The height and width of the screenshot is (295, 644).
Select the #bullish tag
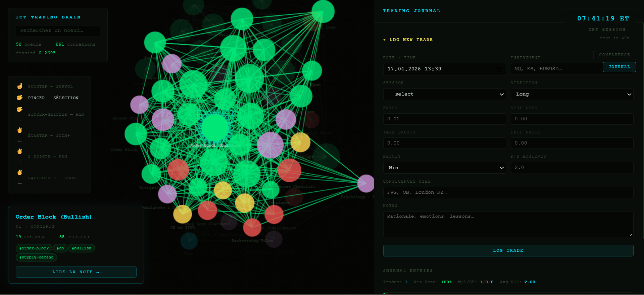pos(82,248)
